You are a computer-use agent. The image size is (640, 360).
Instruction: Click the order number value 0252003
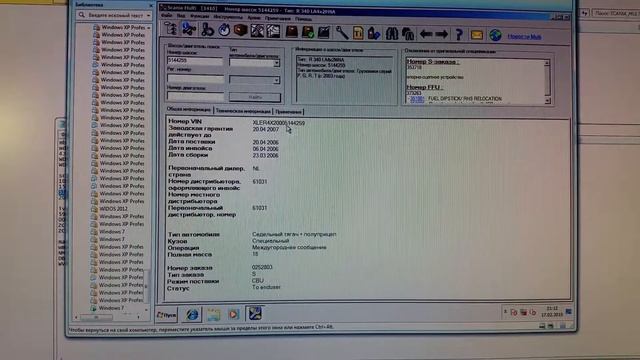tap(262, 267)
